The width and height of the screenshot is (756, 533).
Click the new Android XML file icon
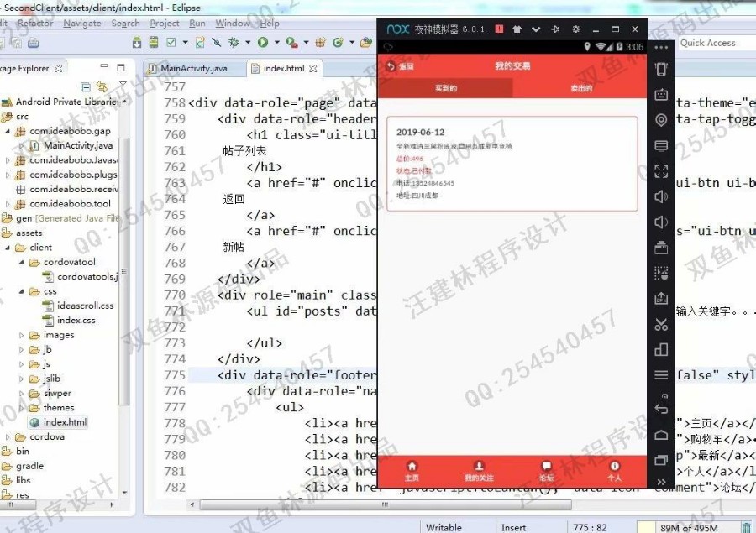coord(200,43)
